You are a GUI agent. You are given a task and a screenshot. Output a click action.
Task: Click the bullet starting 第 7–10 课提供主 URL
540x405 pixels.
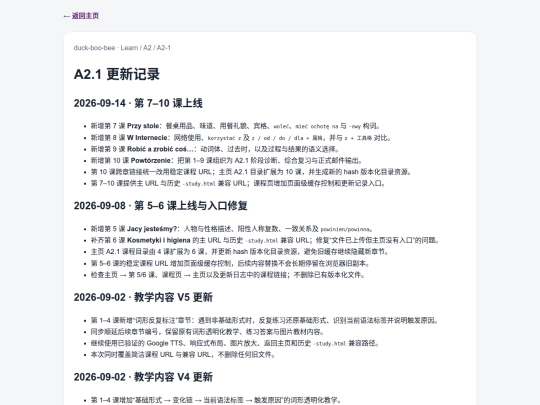point(238,183)
